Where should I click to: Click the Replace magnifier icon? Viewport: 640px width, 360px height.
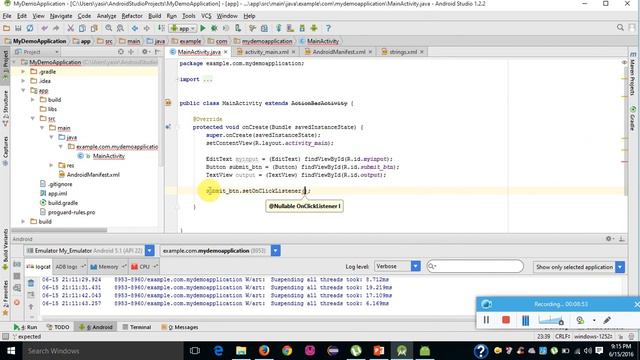120,28
